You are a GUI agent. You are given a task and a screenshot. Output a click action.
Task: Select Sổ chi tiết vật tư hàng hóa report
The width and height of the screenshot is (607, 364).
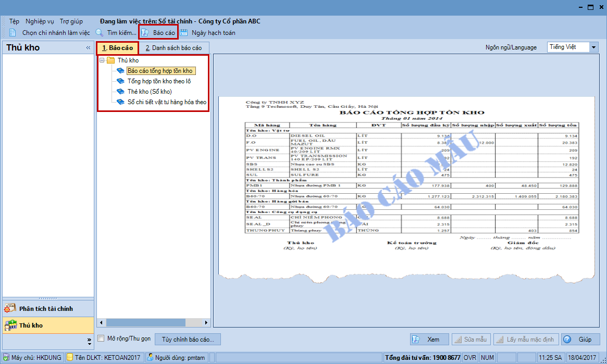[167, 102]
